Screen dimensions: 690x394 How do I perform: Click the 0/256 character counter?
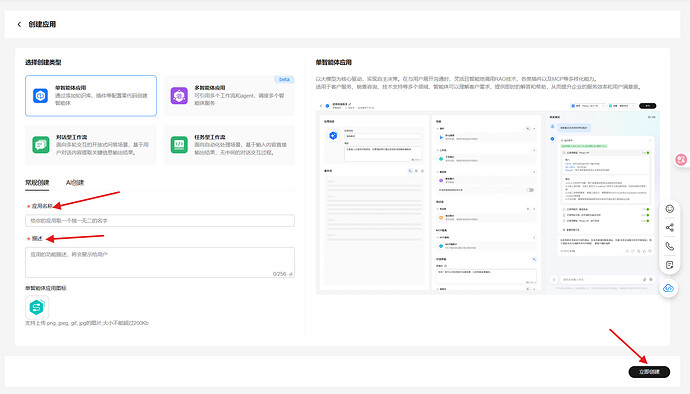point(279,274)
